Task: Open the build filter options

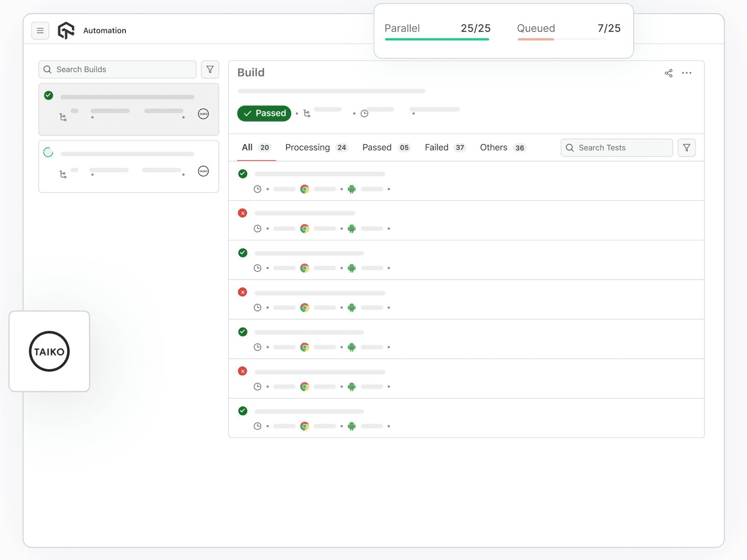Action: pyautogui.click(x=210, y=69)
